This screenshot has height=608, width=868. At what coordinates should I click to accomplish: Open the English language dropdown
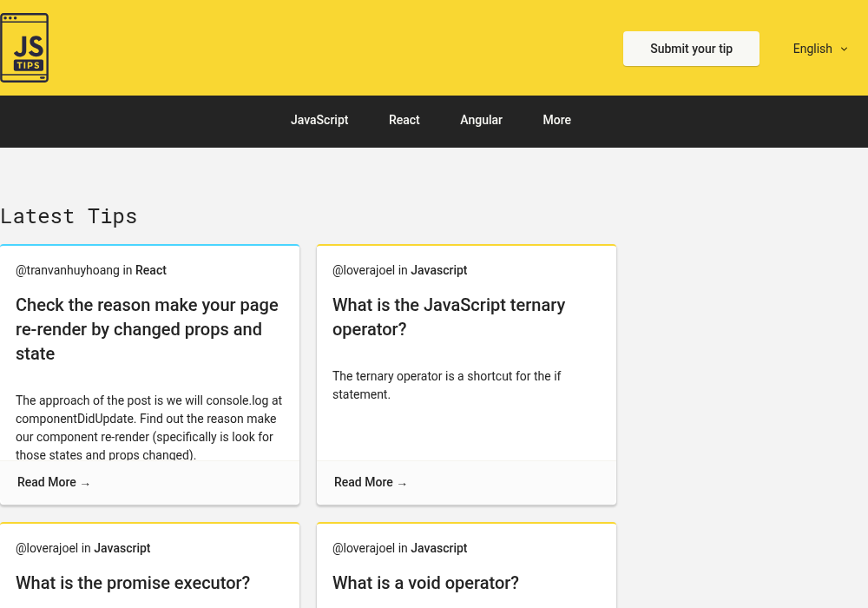[x=820, y=49]
